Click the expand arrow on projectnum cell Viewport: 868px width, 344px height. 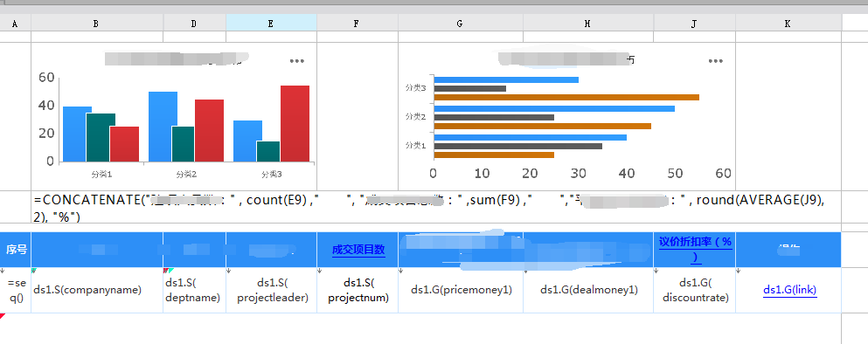pyautogui.click(x=320, y=271)
